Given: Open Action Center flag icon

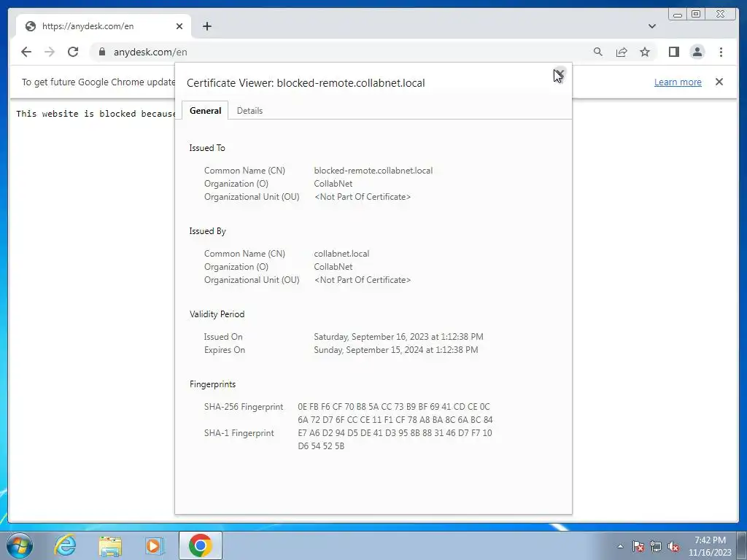Looking at the screenshot, I should pos(638,546).
